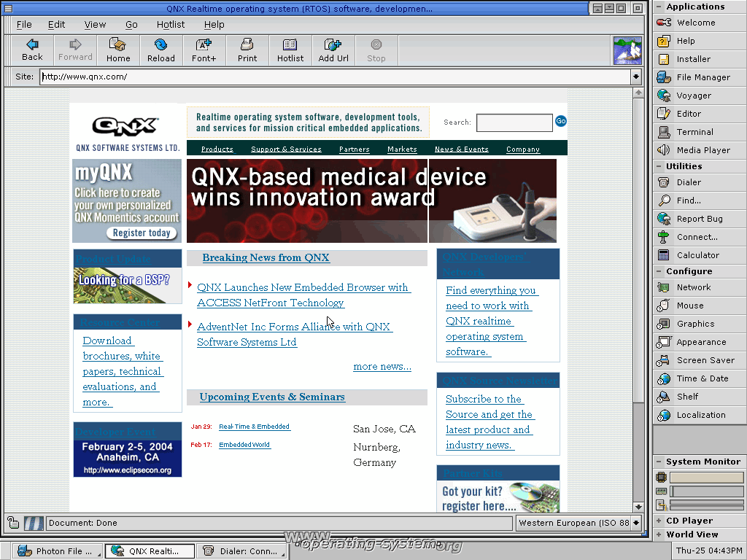Open Appearance configuration
The width and height of the screenshot is (747, 560).
coord(700,342)
